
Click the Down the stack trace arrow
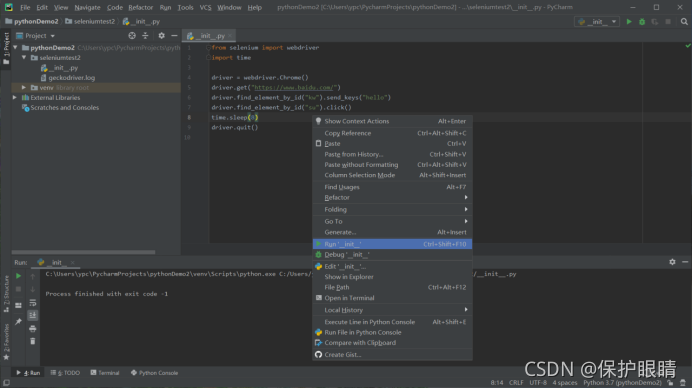pyautogui.click(x=33, y=290)
